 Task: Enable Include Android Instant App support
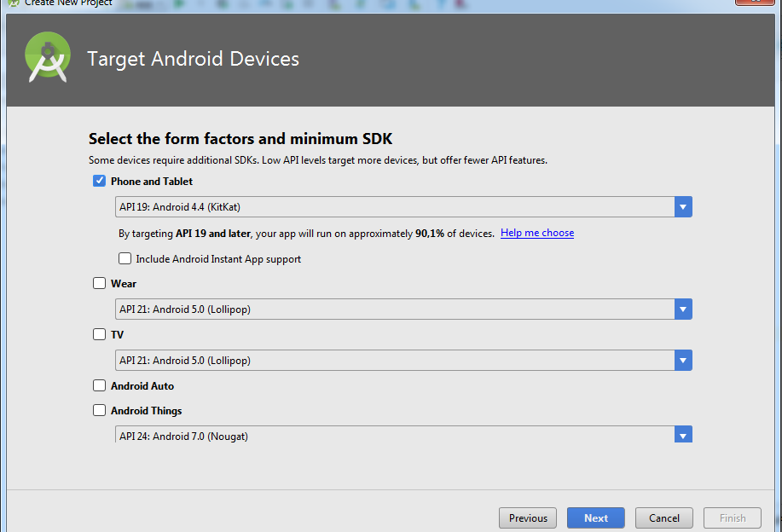pyautogui.click(x=125, y=258)
